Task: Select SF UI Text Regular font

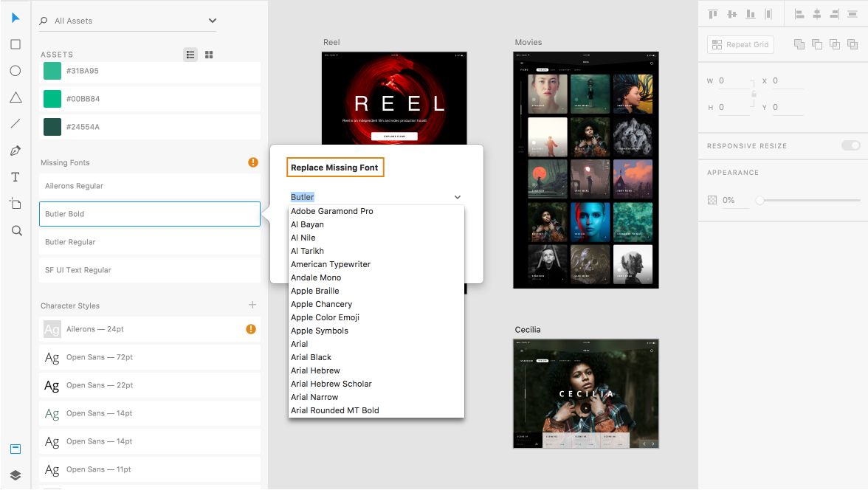Action: point(149,270)
